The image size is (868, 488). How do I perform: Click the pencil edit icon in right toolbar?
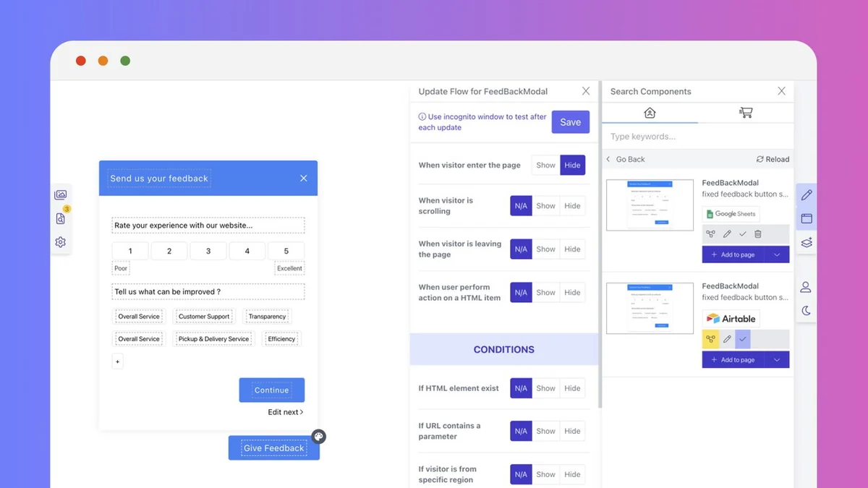pos(807,195)
